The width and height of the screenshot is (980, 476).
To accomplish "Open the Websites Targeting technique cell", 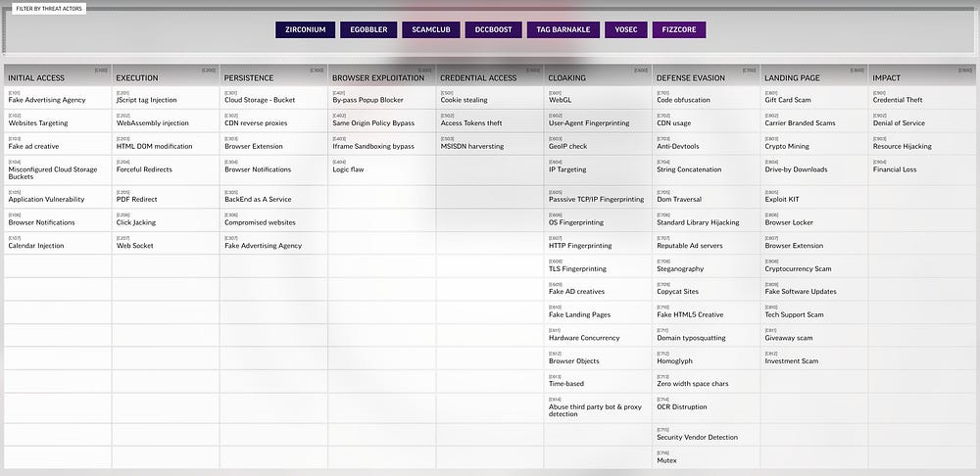I will click(58, 120).
